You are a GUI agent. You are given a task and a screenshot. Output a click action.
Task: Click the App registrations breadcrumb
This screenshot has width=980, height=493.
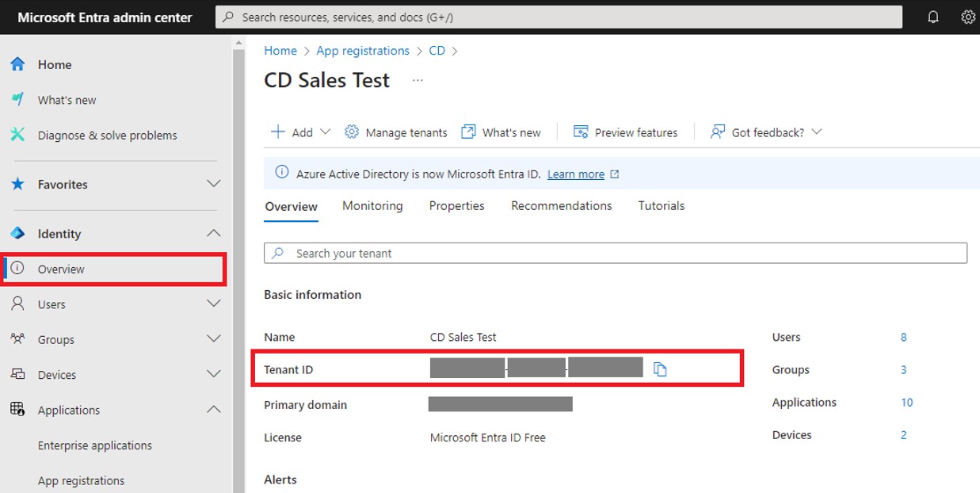(x=363, y=50)
